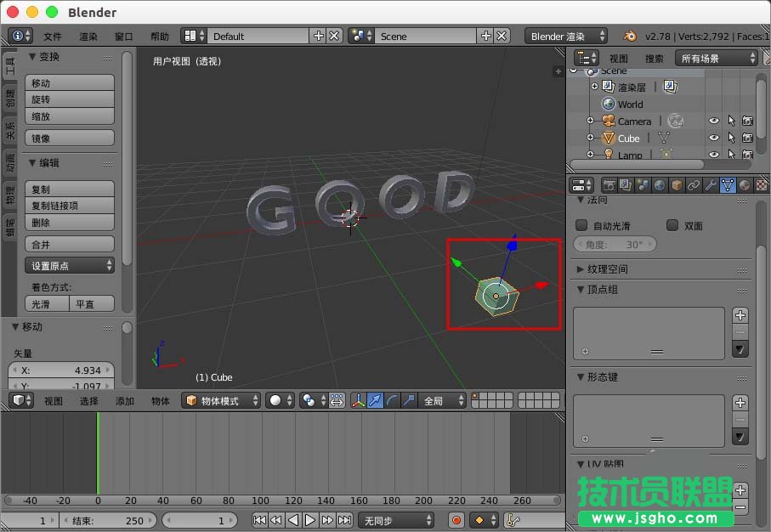771x532 pixels.
Task: Adjust the 角度 30° slider
Action: coord(615,244)
